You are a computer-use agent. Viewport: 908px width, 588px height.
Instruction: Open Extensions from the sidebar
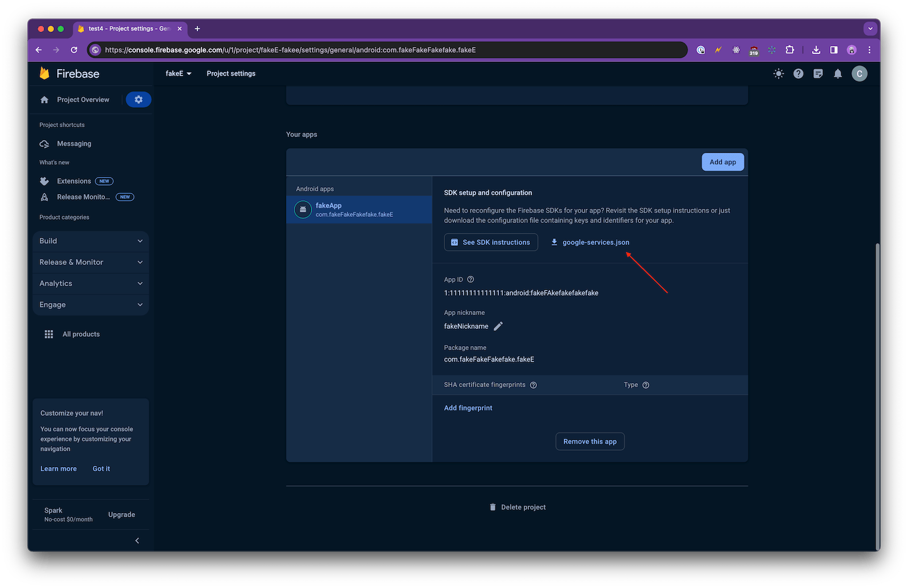[x=73, y=180]
